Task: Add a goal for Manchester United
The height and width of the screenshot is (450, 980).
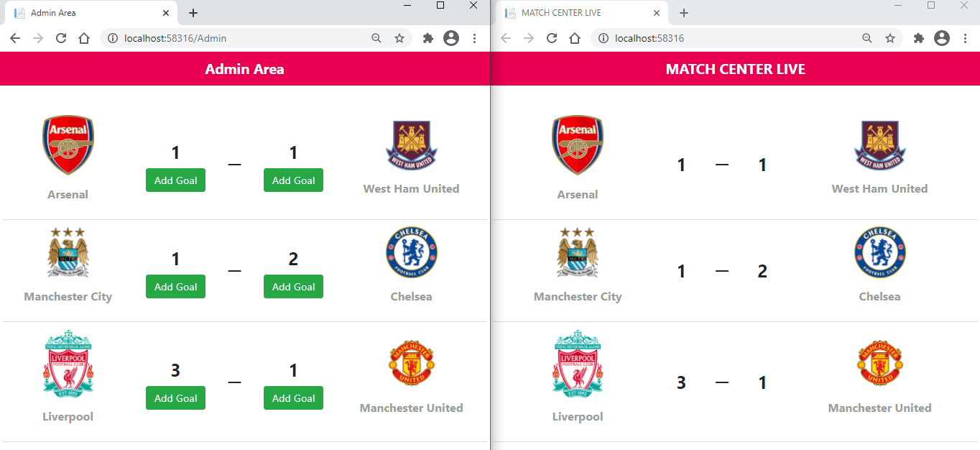Action: [293, 398]
